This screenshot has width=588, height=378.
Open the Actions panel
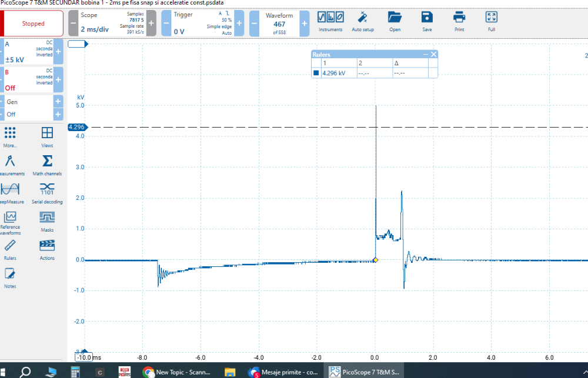point(47,249)
